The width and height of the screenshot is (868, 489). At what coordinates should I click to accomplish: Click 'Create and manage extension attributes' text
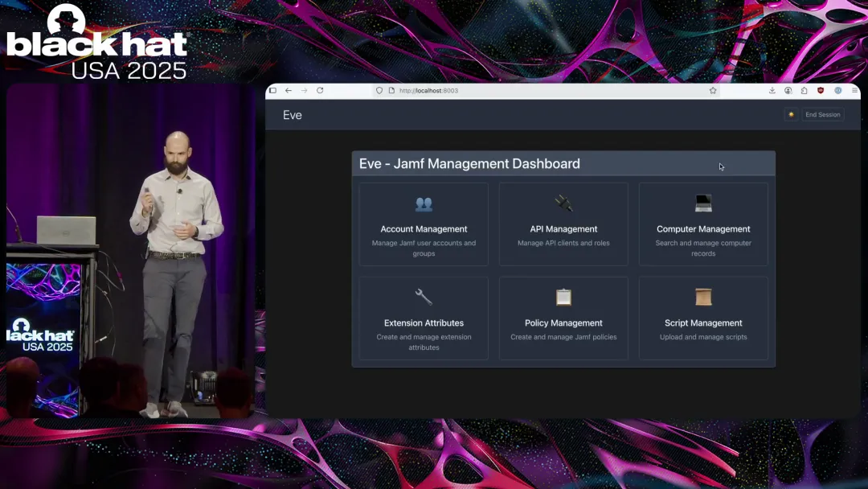point(424,343)
